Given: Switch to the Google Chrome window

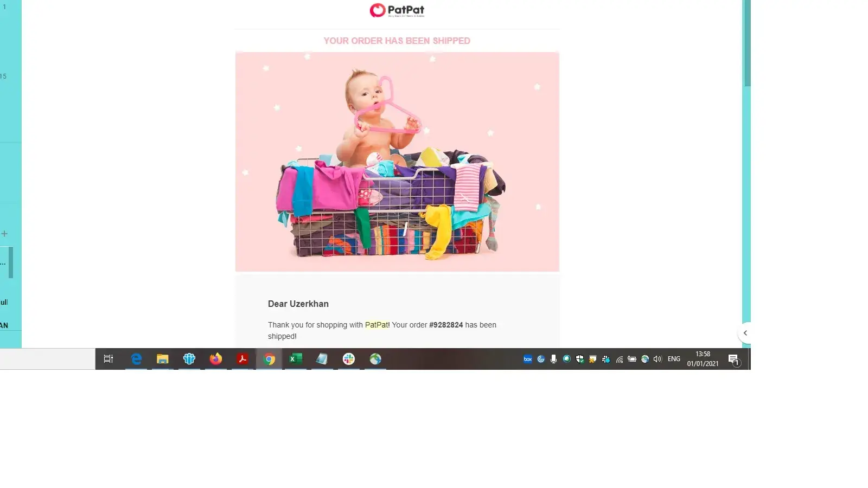Looking at the screenshot, I should pyautogui.click(x=269, y=359).
